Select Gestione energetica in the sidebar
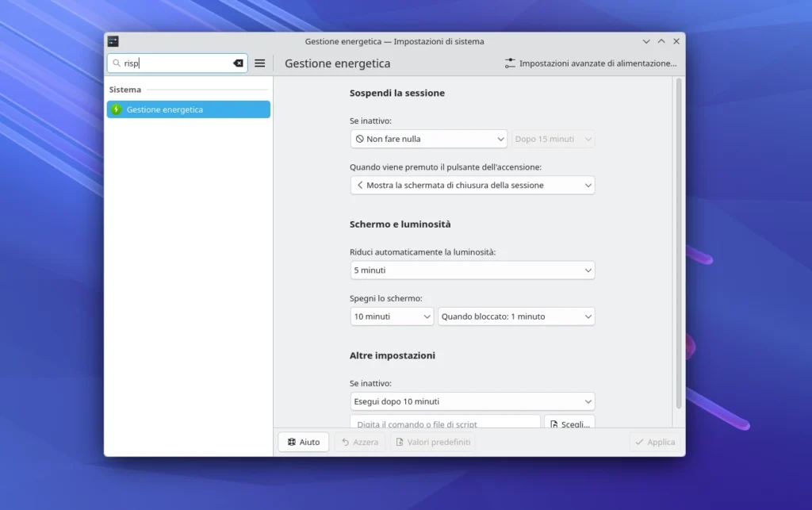The width and height of the screenshot is (812, 510). point(188,109)
